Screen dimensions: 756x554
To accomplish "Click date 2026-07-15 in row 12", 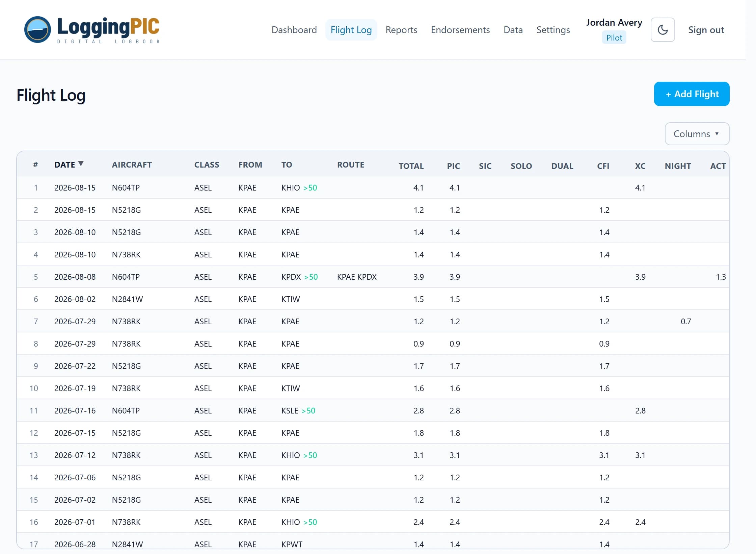I will 75,433.
